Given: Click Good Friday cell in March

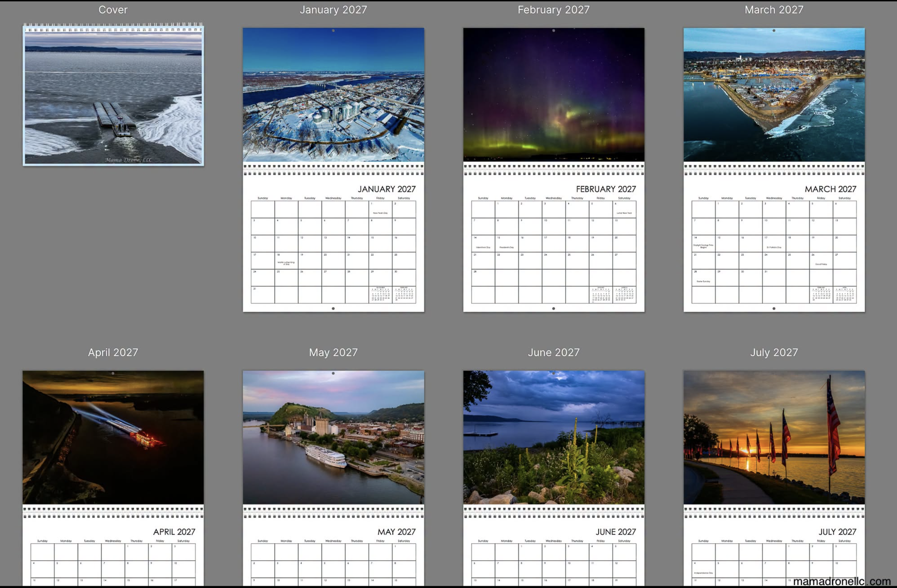Looking at the screenshot, I should tap(821, 261).
